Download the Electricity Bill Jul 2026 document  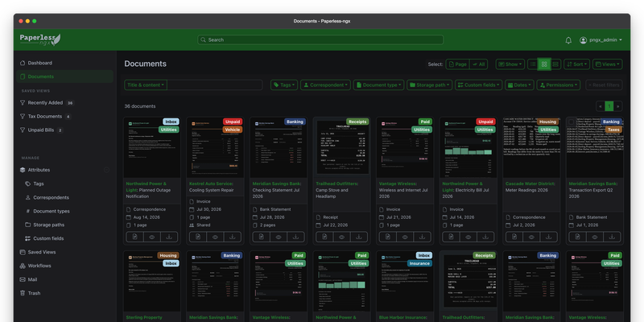485,237
